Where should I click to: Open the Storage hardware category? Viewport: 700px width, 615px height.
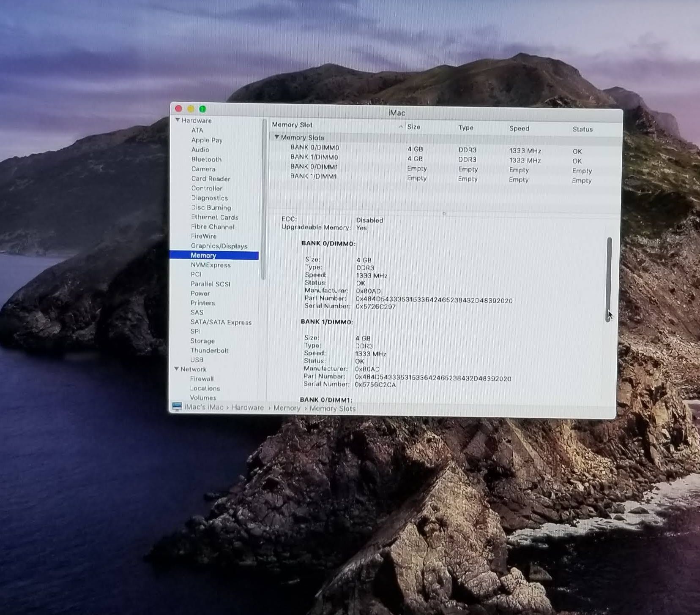point(202,341)
